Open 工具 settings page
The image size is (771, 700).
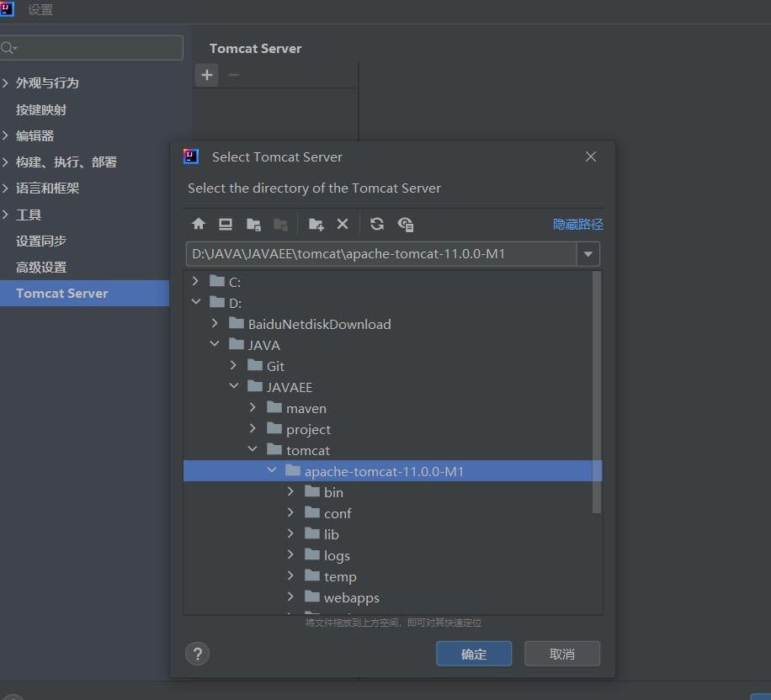tap(29, 215)
